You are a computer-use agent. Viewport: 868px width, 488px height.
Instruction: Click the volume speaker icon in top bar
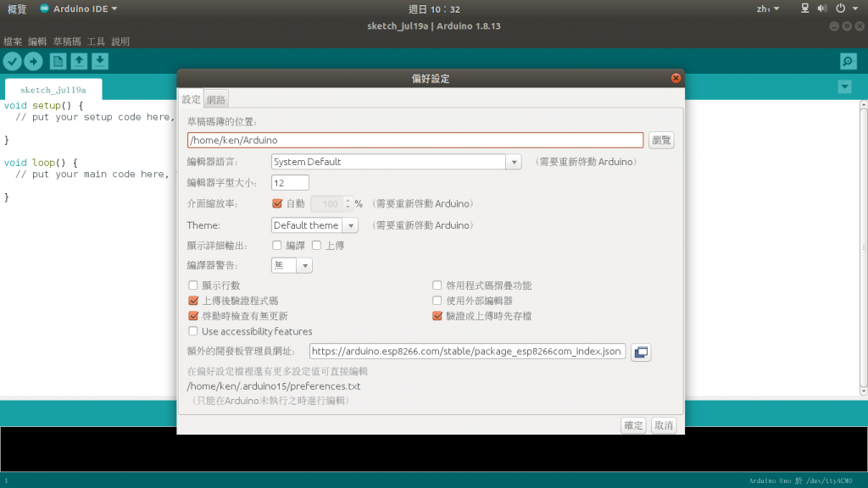point(822,8)
